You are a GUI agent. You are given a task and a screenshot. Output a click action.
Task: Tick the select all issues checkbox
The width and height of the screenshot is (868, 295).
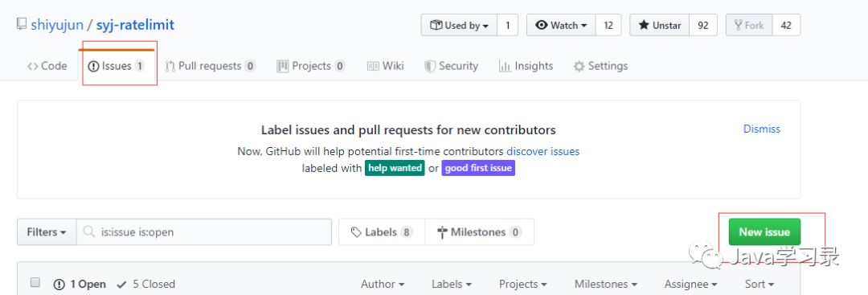[35, 283]
